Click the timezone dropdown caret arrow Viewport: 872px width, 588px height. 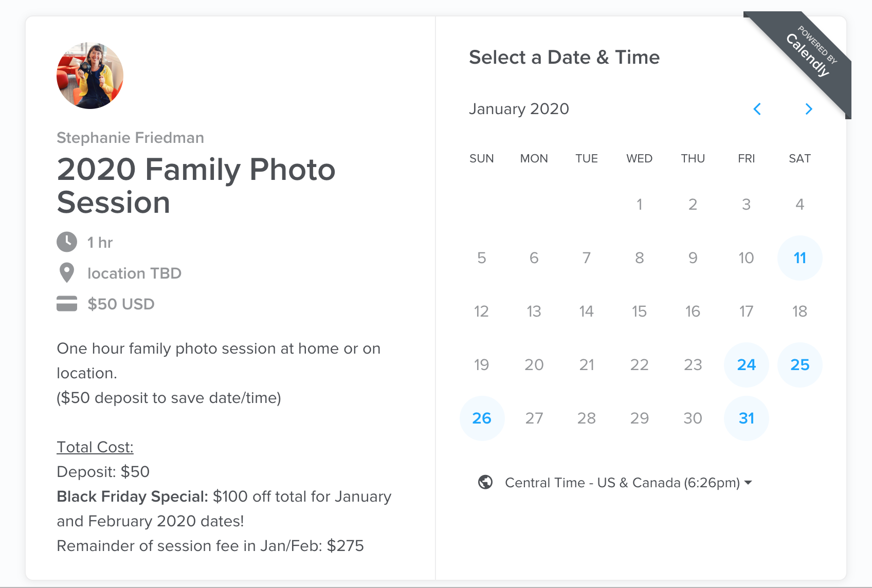pos(748,483)
